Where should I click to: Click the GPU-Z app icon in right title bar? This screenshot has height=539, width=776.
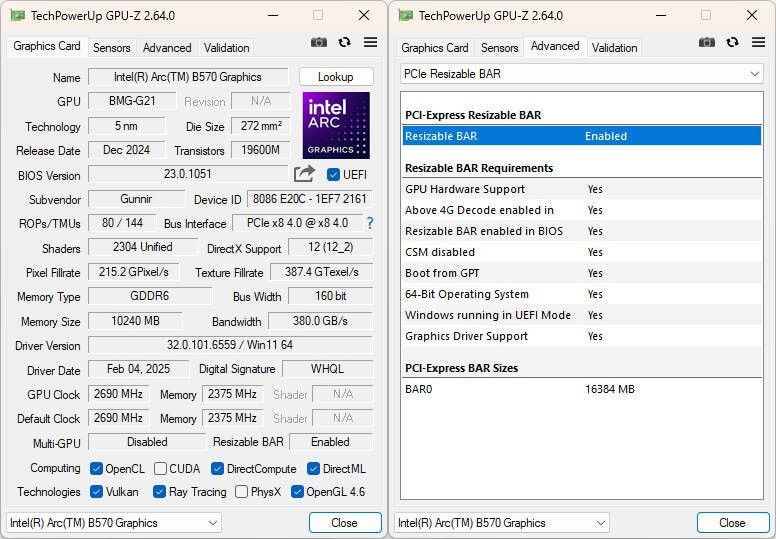pyautogui.click(x=406, y=15)
